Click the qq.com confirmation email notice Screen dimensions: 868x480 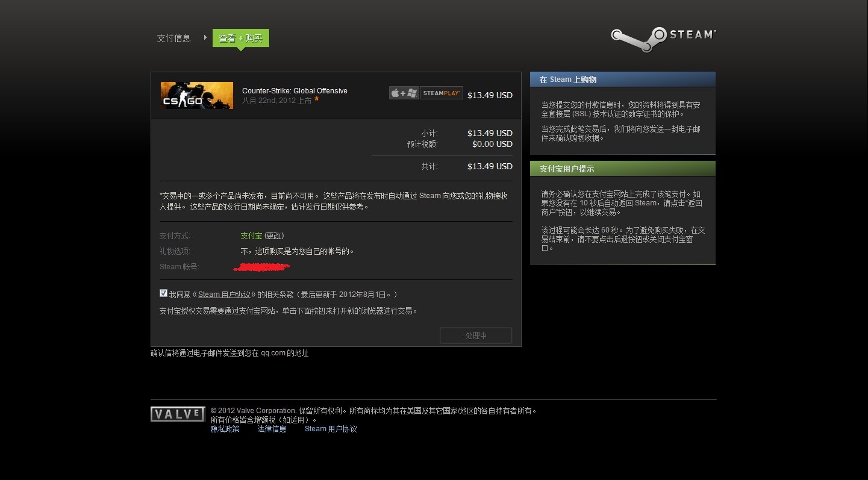[229, 353]
